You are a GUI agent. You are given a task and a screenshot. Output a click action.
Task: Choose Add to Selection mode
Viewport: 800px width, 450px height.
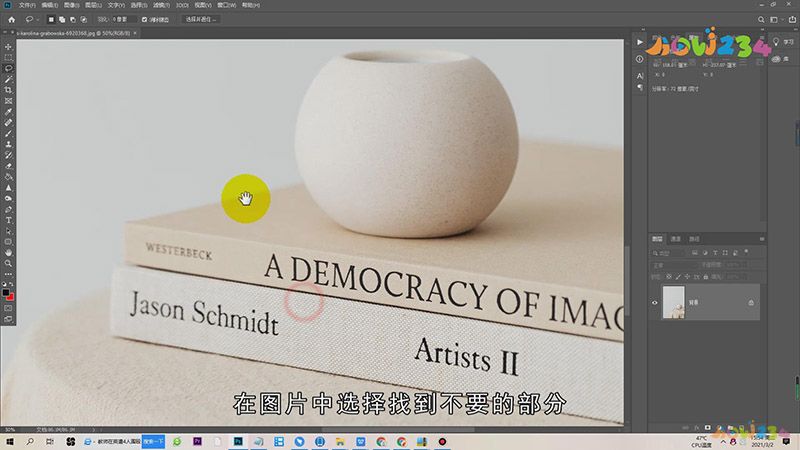click(62, 19)
